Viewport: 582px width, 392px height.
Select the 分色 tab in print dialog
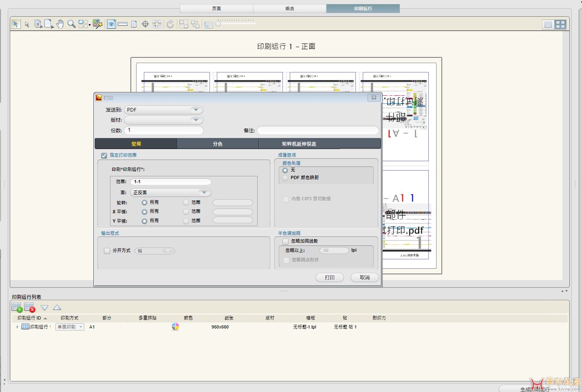click(218, 144)
